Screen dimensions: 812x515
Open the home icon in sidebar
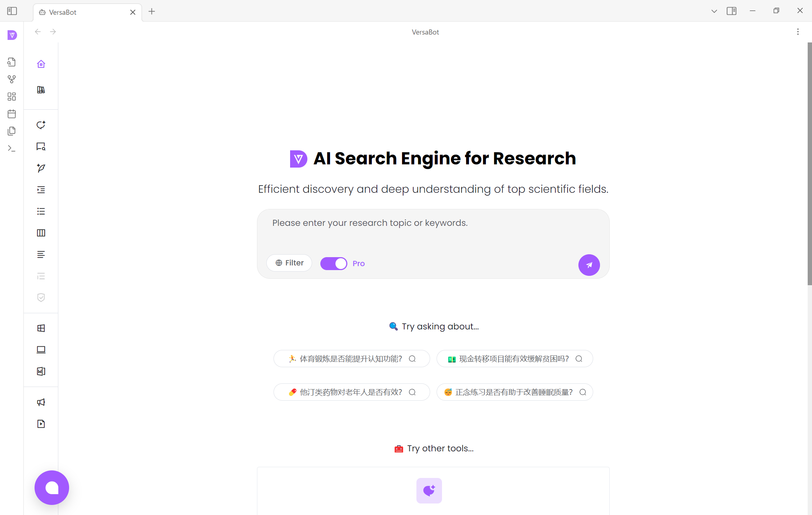[41, 64]
